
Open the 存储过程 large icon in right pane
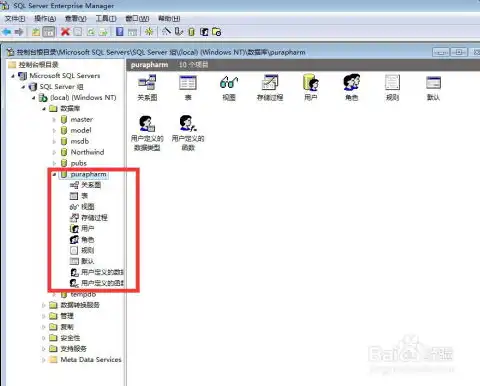[x=270, y=88]
